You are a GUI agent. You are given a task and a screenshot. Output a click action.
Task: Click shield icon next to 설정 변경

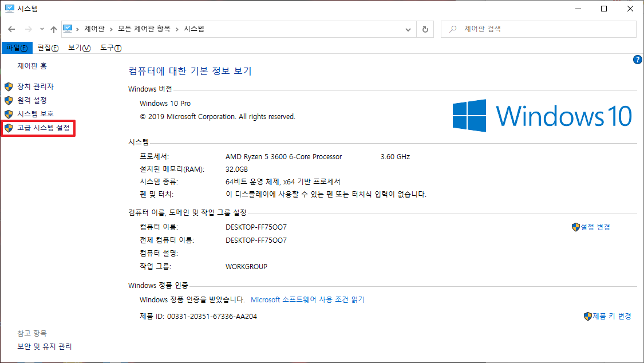point(576,227)
